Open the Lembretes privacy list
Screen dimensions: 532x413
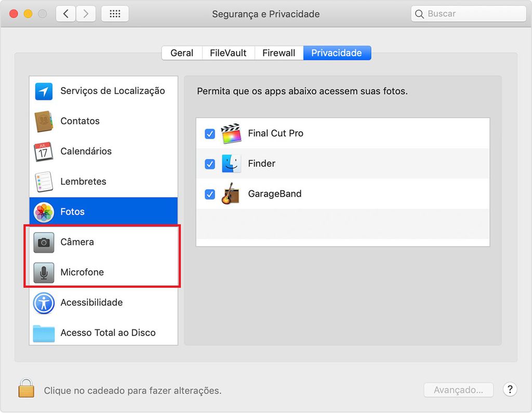83,182
